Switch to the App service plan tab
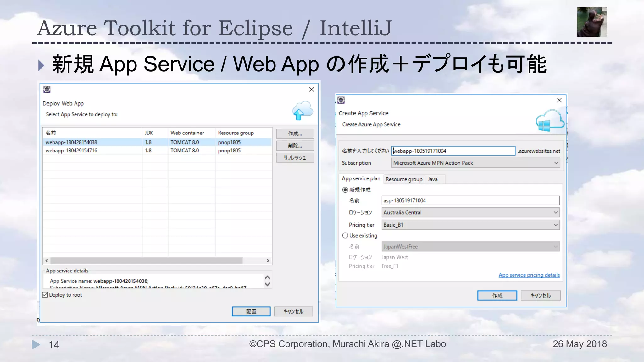This screenshot has width=644, height=362. pyautogui.click(x=361, y=178)
